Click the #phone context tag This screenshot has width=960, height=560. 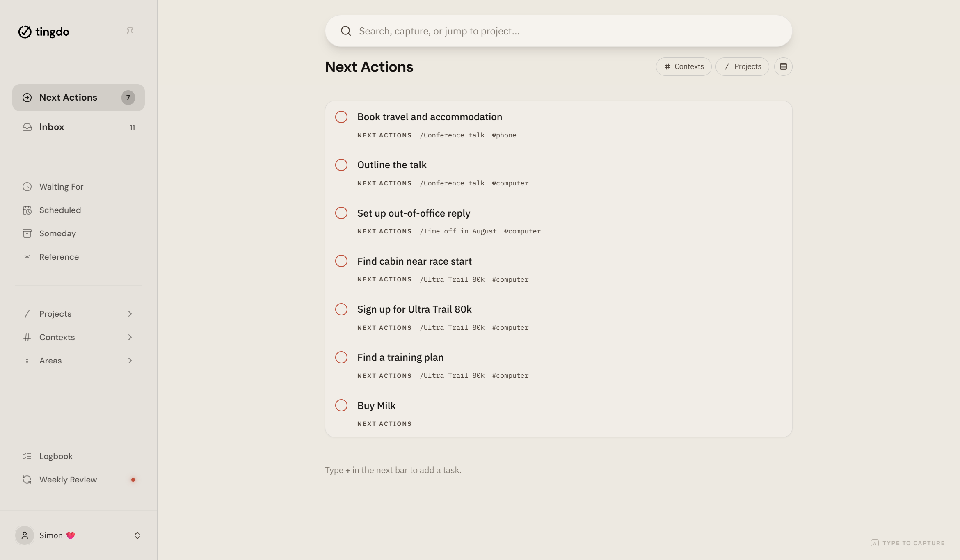tap(504, 135)
